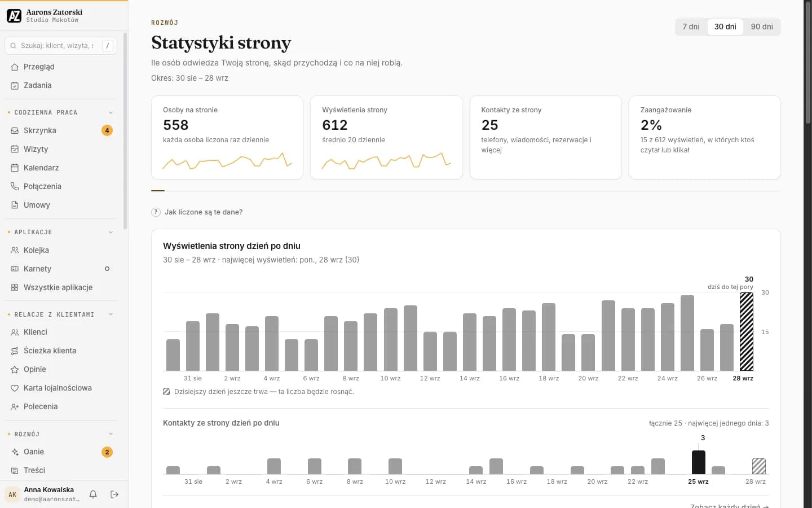Open Anna Kowalska account profile

pyautogui.click(x=42, y=494)
